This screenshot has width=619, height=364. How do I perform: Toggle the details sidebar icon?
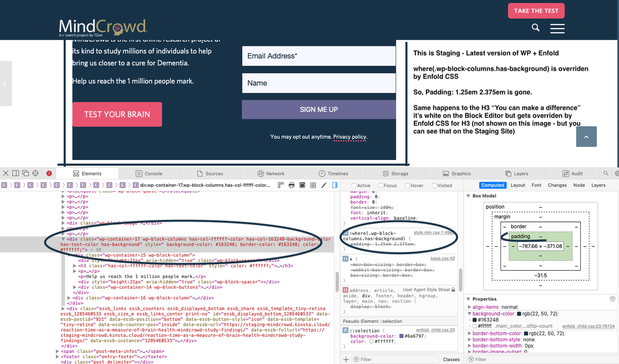pyautogui.click(x=335, y=185)
